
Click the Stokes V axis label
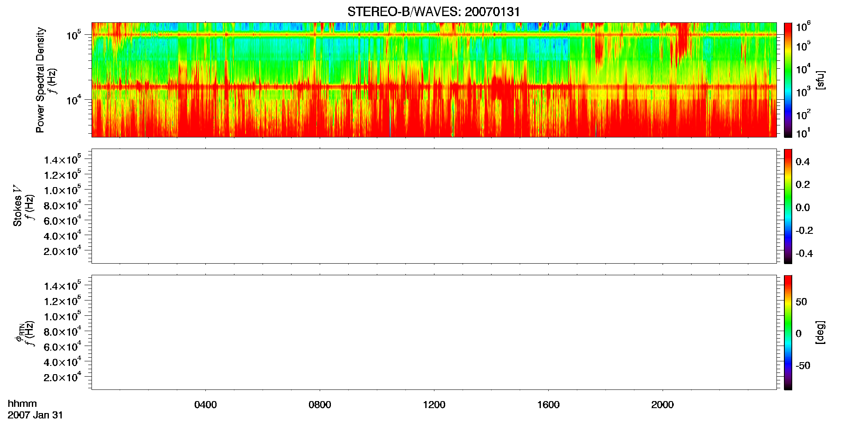17,206
